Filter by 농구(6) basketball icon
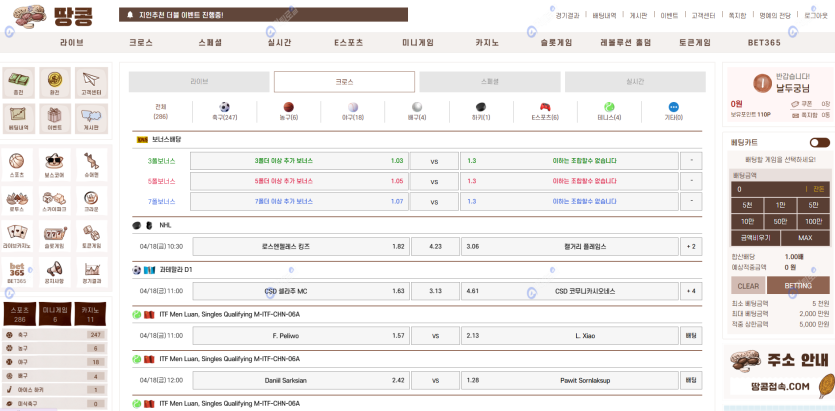The image size is (835, 411). tap(288, 108)
